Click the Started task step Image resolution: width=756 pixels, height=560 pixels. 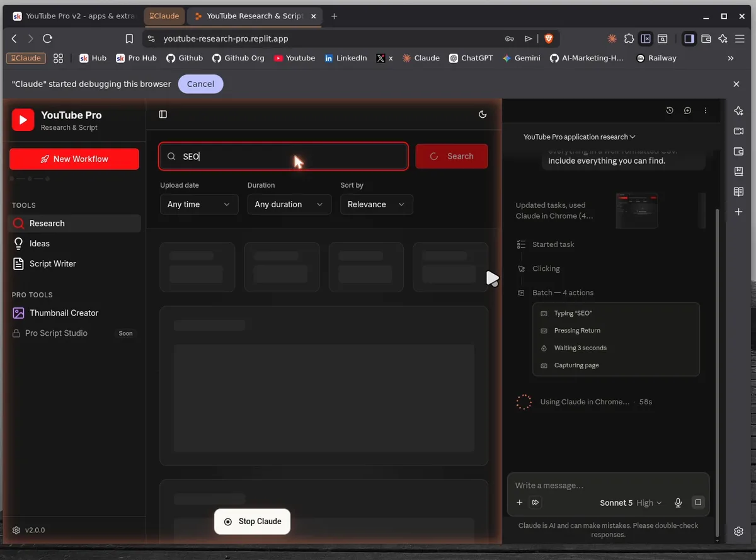coord(553,244)
